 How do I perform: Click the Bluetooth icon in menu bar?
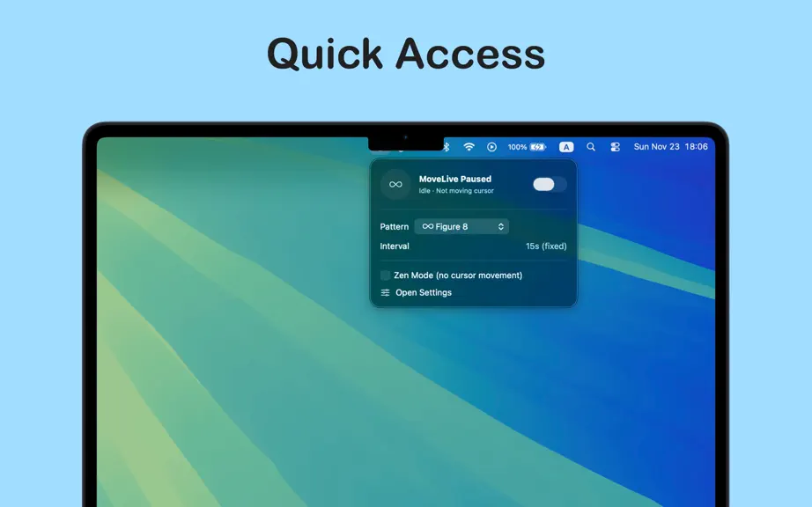446,147
